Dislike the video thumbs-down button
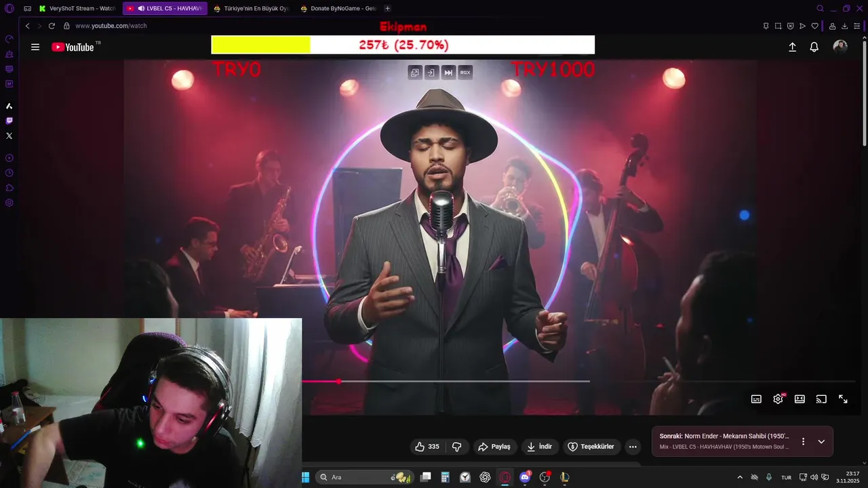The height and width of the screenshot is (488, 868). click(457, 447)
